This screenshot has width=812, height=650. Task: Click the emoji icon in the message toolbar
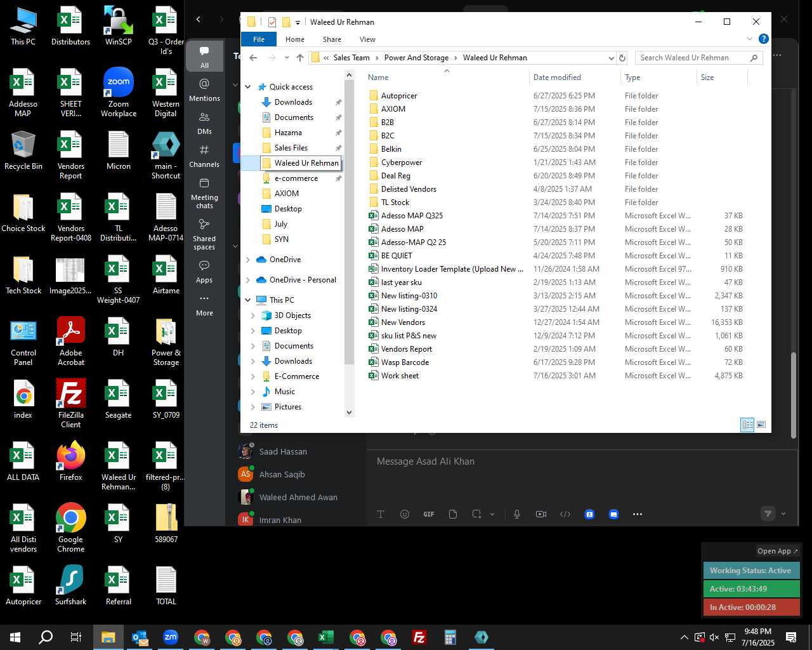pos(405,514)
